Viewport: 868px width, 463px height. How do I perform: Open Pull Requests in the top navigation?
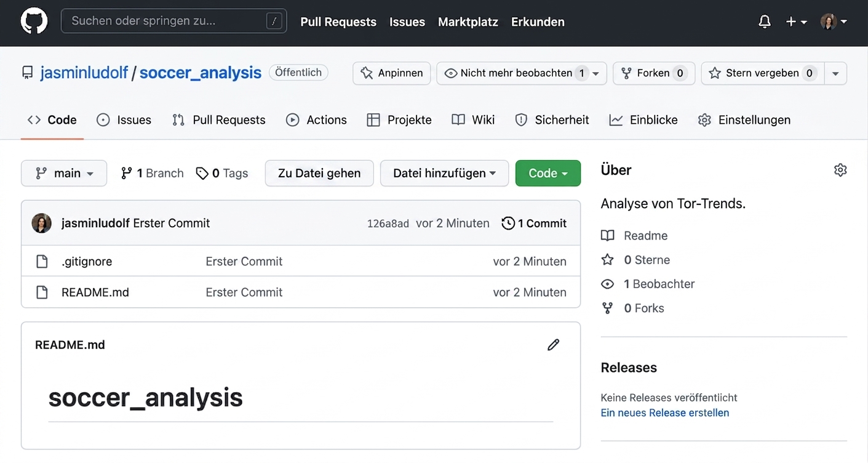(338, 22)
